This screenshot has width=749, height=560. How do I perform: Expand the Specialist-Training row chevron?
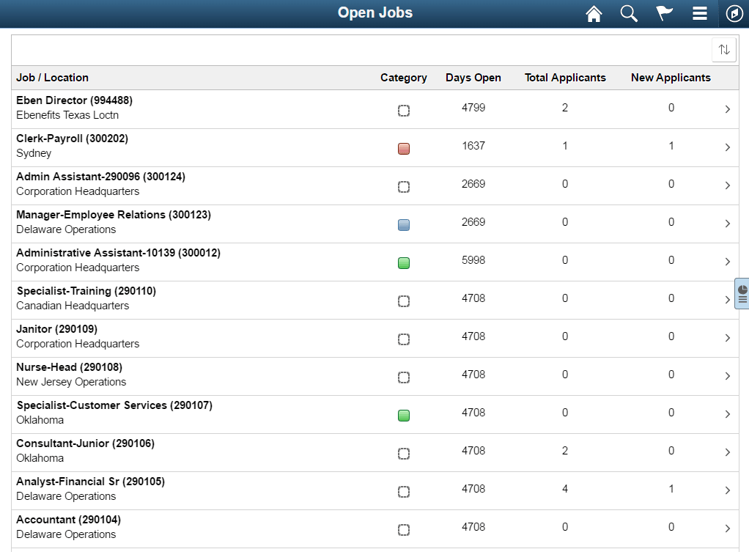tap(728, 300)
